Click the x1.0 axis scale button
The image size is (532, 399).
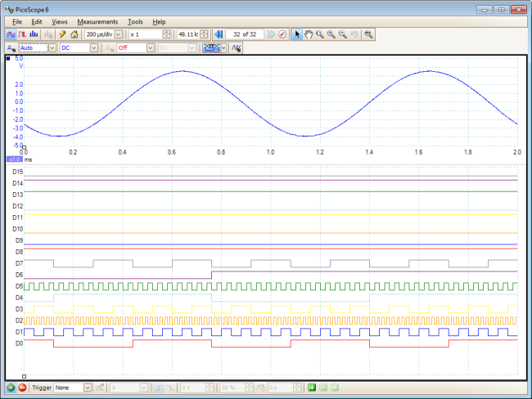pos(15,159)
